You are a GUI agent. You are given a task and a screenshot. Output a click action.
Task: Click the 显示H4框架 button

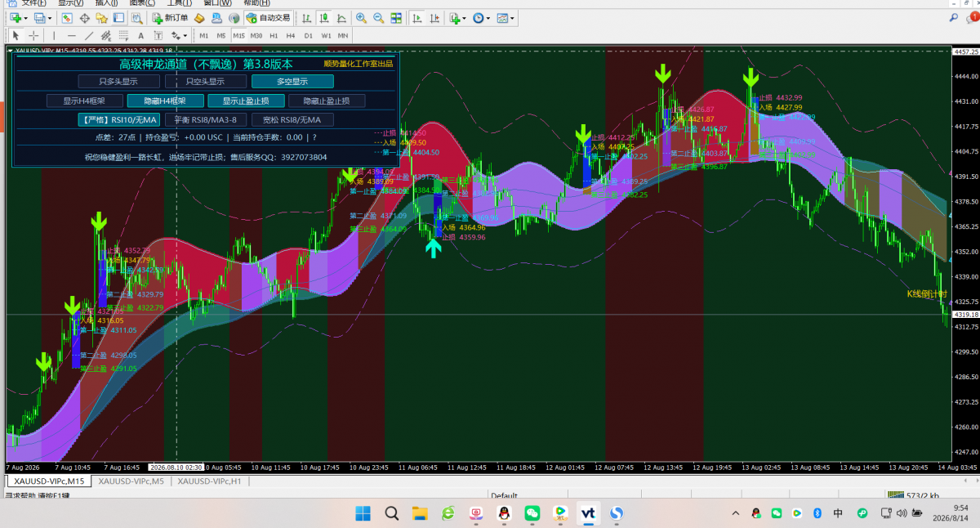[84, 101]
